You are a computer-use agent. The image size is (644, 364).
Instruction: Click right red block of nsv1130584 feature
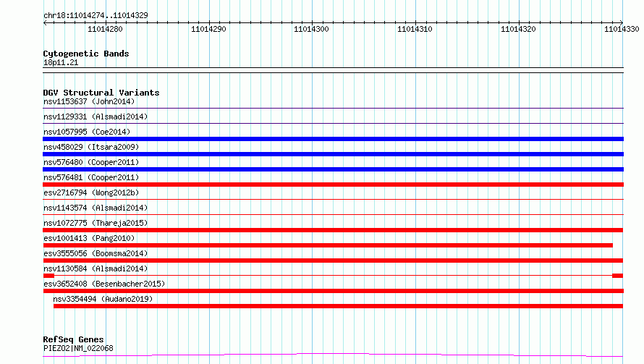pos(617,276)
